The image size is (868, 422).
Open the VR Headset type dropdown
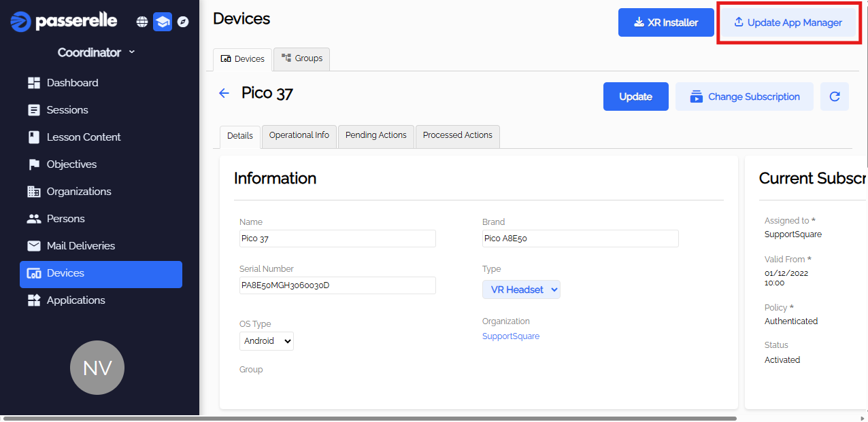521,289
